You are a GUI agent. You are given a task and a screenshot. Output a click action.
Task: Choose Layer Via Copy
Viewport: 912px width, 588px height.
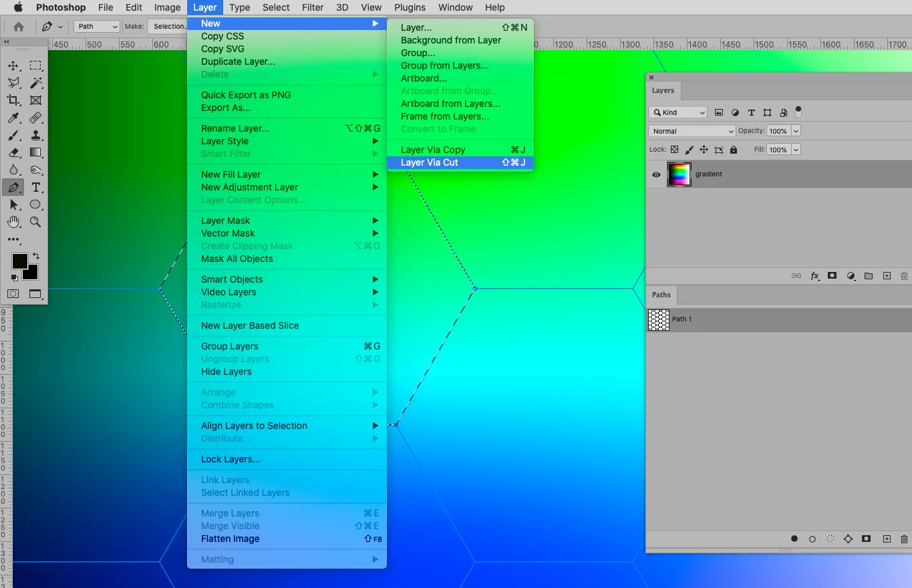click(x=460, y=150)
